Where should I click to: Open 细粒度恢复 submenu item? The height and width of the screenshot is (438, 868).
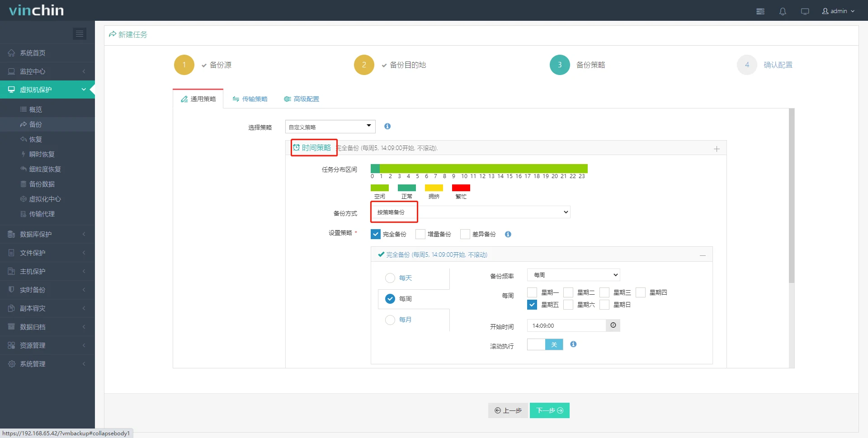point(47,169)
